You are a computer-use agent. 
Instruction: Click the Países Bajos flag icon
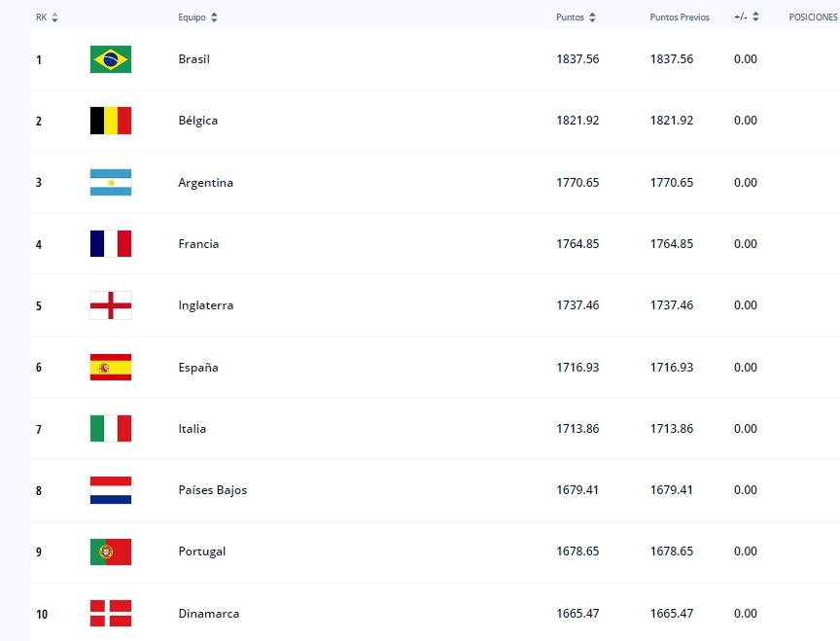110,490
